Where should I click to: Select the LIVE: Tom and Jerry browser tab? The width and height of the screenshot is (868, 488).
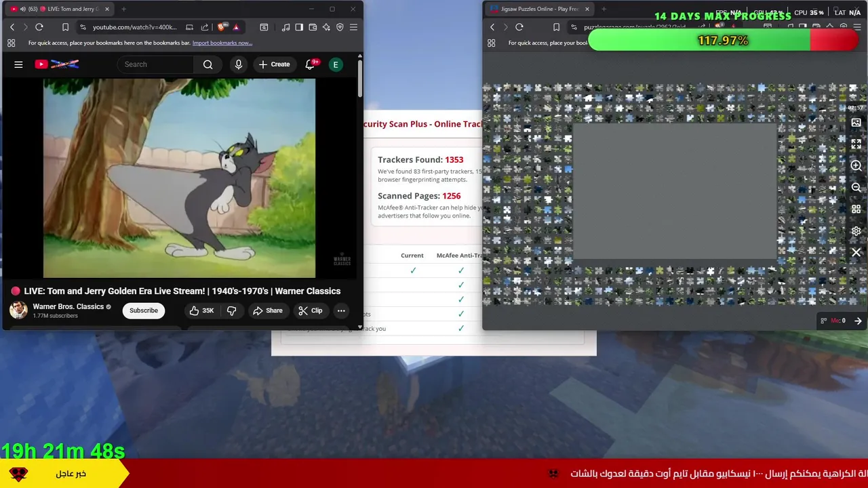pyautogui.click(x=61, y=9)
